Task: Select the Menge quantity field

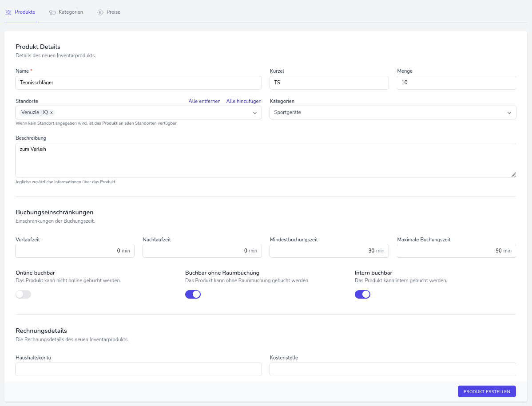Action: pyautogui.click(x=456, y=83)
